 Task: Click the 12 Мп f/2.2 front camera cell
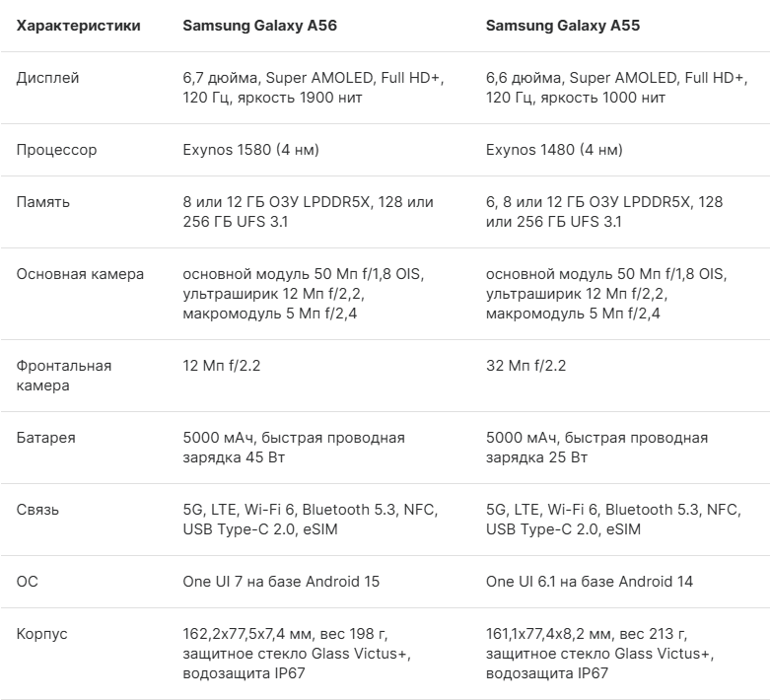coord(222,366)
